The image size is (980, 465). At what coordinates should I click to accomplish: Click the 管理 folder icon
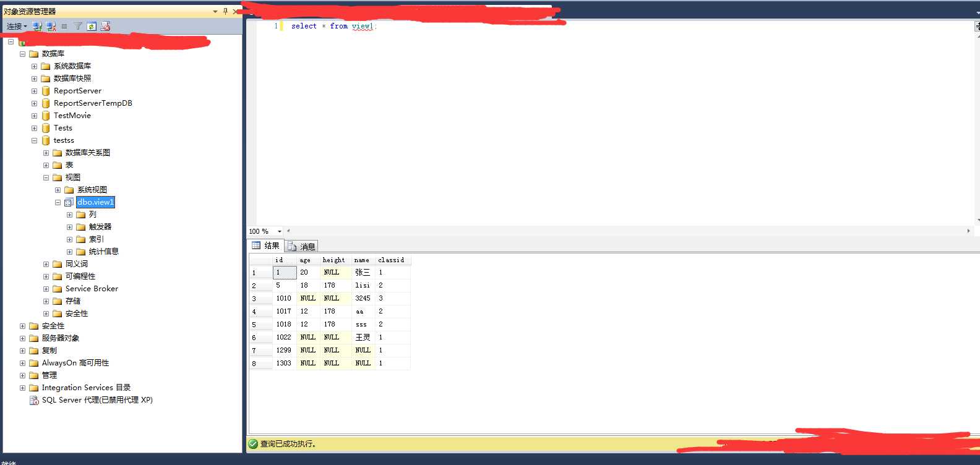pyautogui.click(x=34, y=375)
